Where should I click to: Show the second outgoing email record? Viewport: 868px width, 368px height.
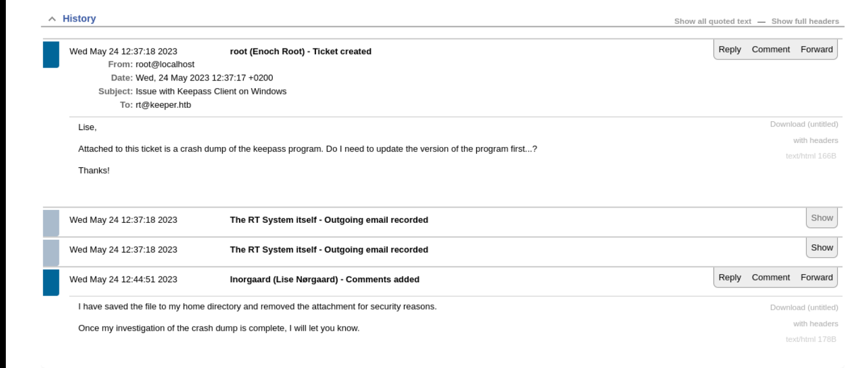821,247
